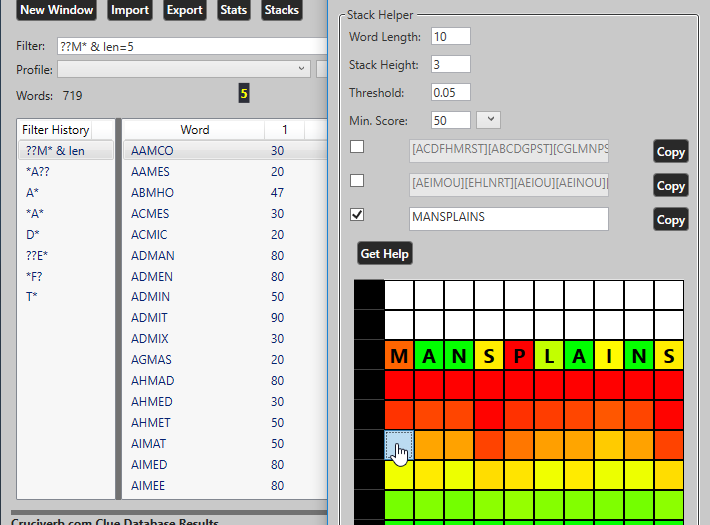Select 'A*' in Filter History
Image resolution: width=710 pixels, height=525 pixels.
pos(66,193)
